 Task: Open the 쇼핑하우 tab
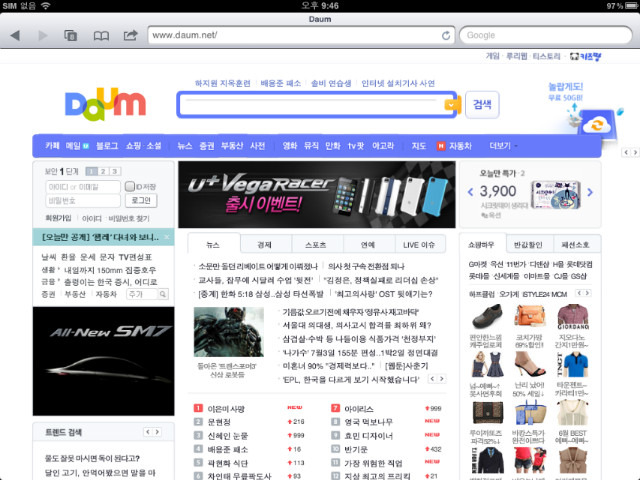click(481, 245)
